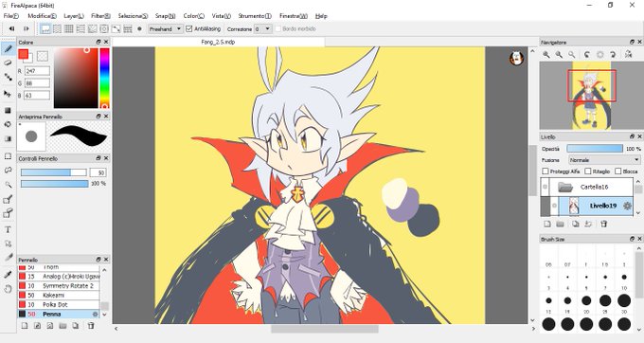
Task: Click the foreground red color swatch
Action: pos(23,54)
